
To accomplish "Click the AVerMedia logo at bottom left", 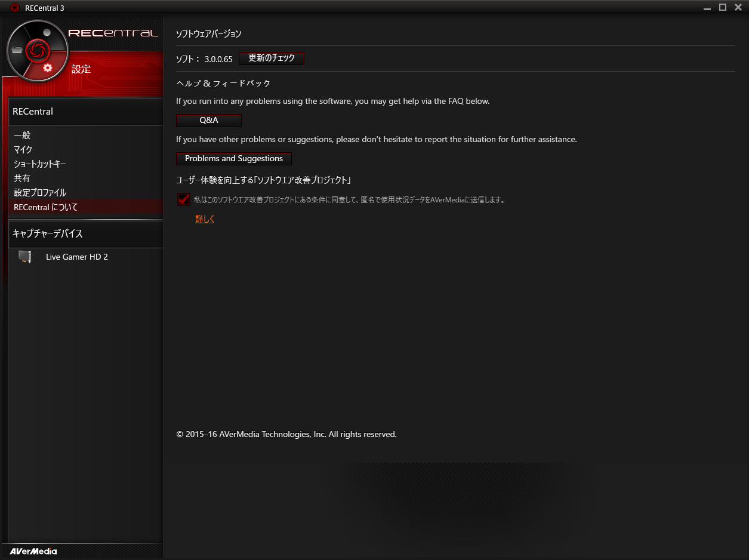I will coord(33,551).
